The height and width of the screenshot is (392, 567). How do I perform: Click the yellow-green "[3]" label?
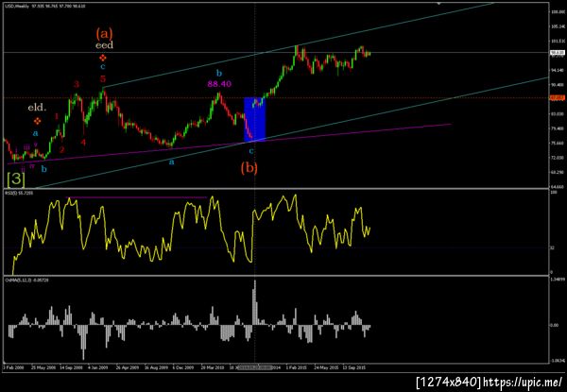(16, 179)
